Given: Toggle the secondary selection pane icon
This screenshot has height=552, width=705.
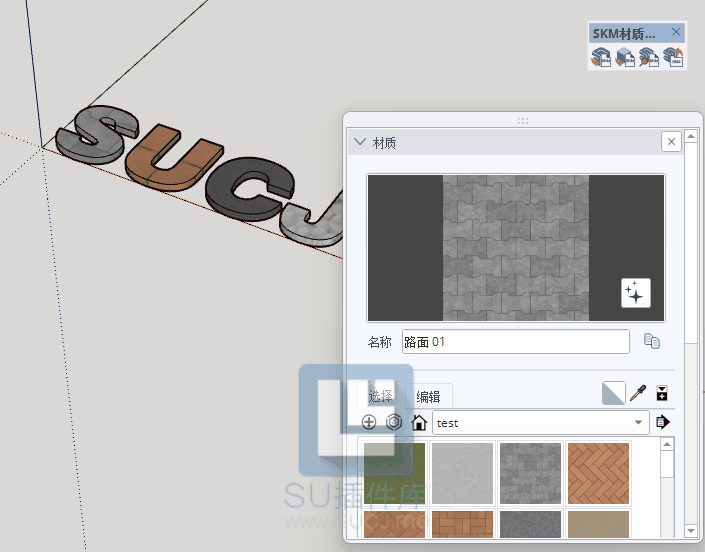Looking at the screenshot, I should [662, 394].
